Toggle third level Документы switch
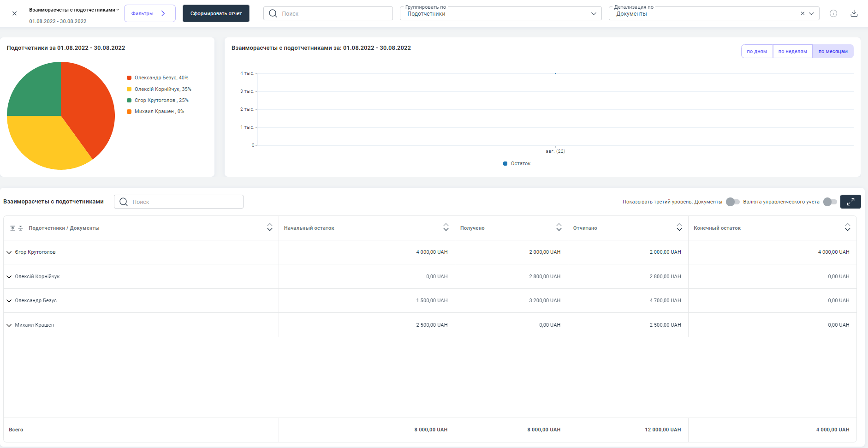The image size is (868, 448). pyautogui.click(x=732, y=202)
